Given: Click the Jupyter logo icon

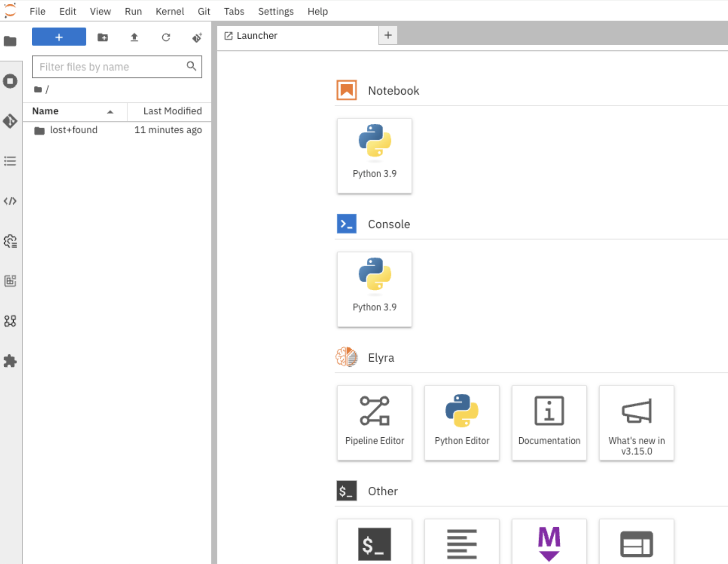Looking at the screenshot, I should 10,10.
